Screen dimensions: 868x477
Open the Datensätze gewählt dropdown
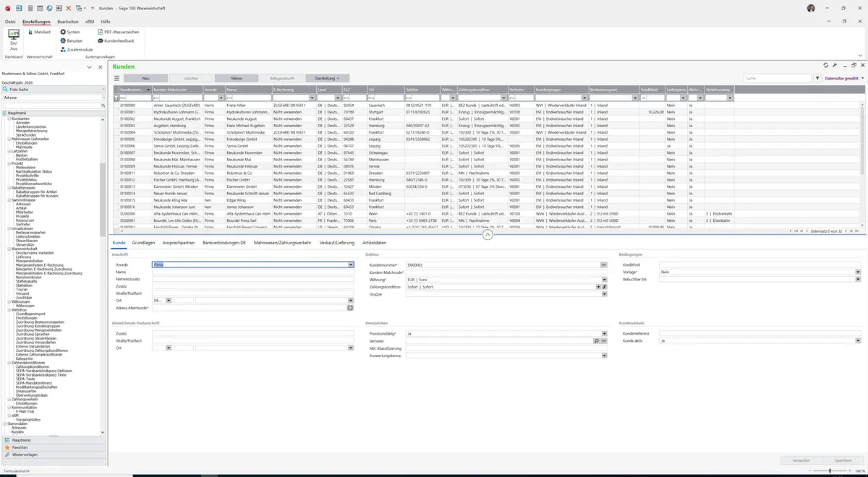(843, 78)
